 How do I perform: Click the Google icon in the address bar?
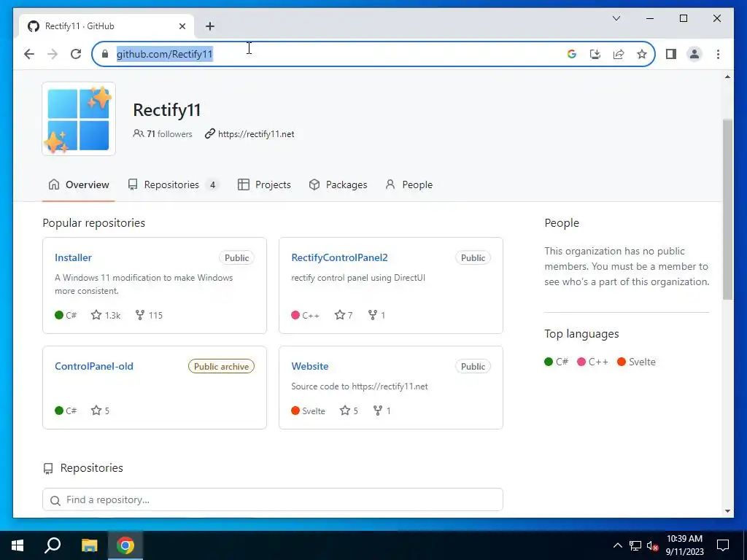tap(572, 54)
